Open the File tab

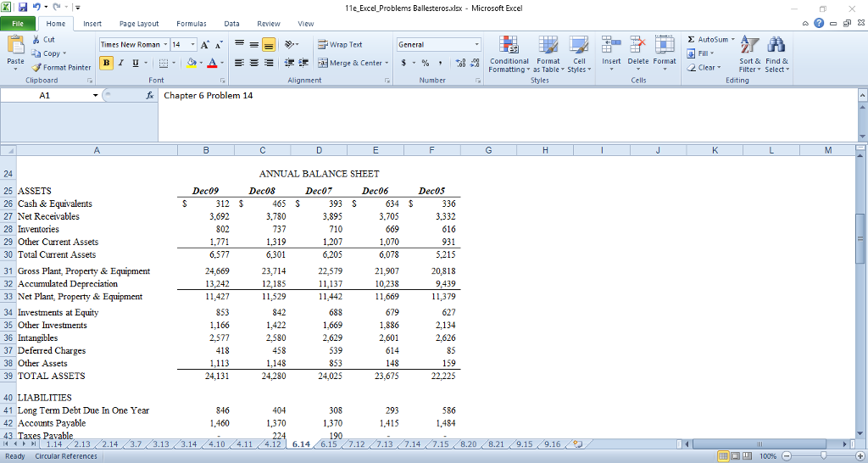click(18, 24)
